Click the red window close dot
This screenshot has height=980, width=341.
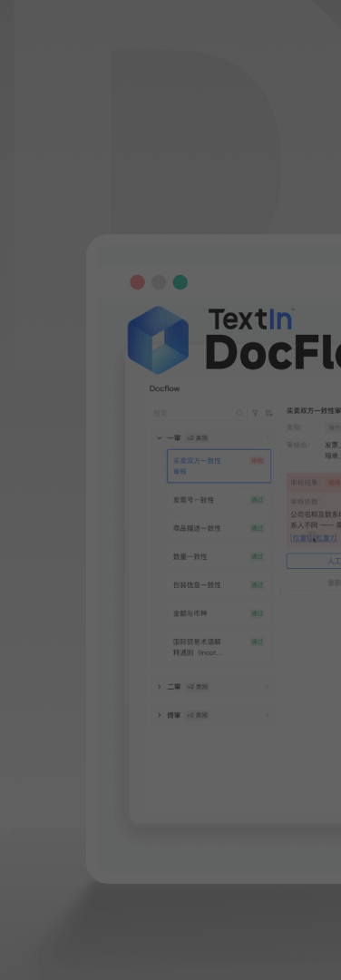[x=138, y=282]
